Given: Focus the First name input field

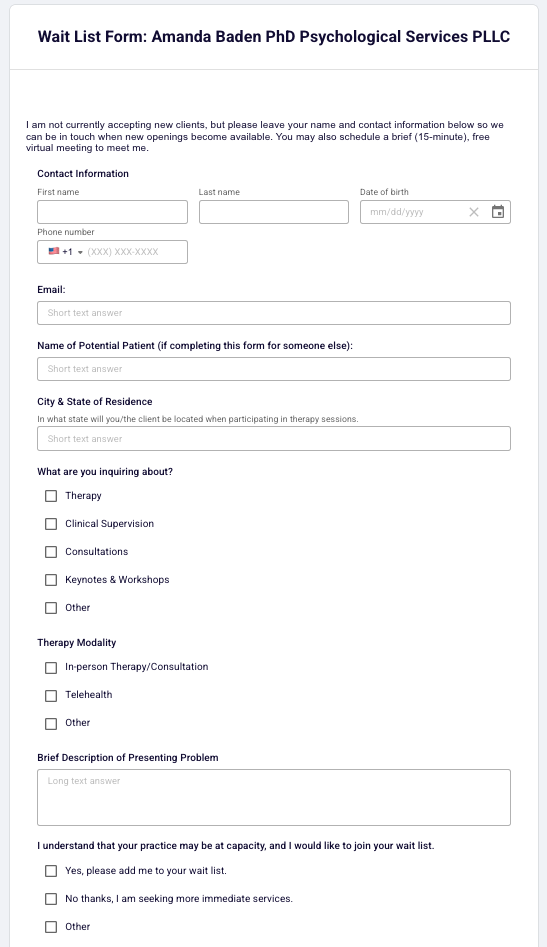Looking at the screenshot, I should [x=112, y=212].
